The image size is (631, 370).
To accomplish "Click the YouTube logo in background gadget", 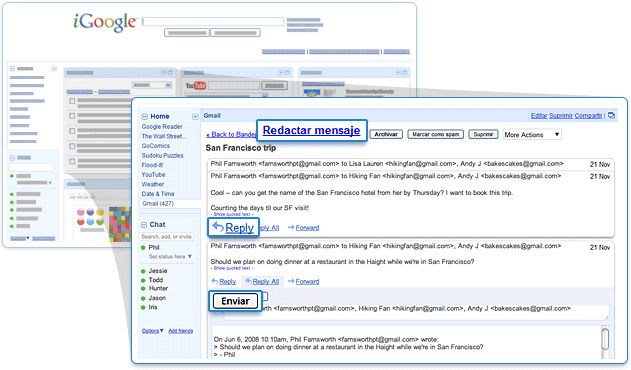I will point(196,85).
